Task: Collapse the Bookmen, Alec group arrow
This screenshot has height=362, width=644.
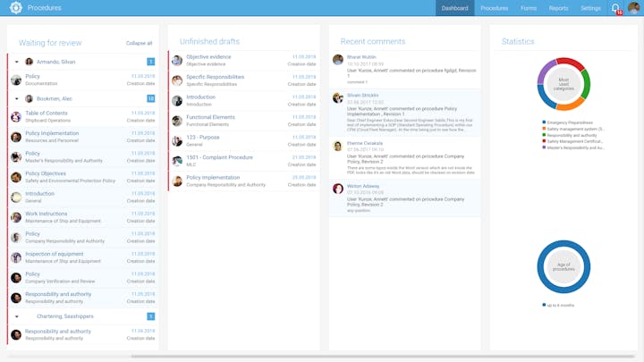Action: tap(17, 99)
